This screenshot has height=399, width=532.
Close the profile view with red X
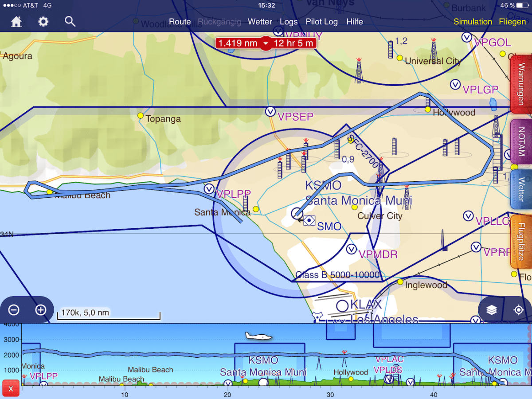(x=11, y=389)
